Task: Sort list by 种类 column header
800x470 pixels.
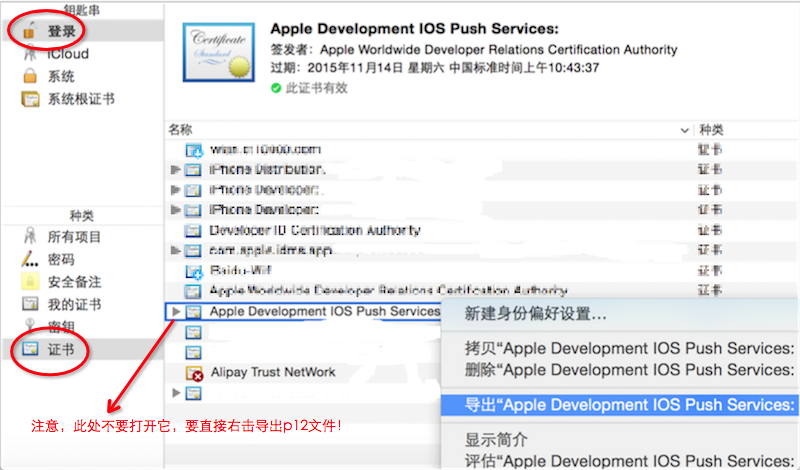Action: click(711, 130)
